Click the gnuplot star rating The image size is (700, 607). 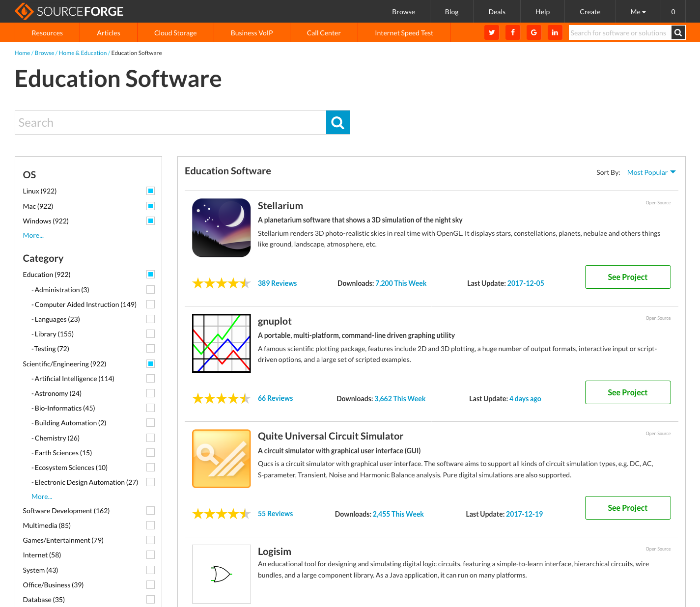pos(222,398)
